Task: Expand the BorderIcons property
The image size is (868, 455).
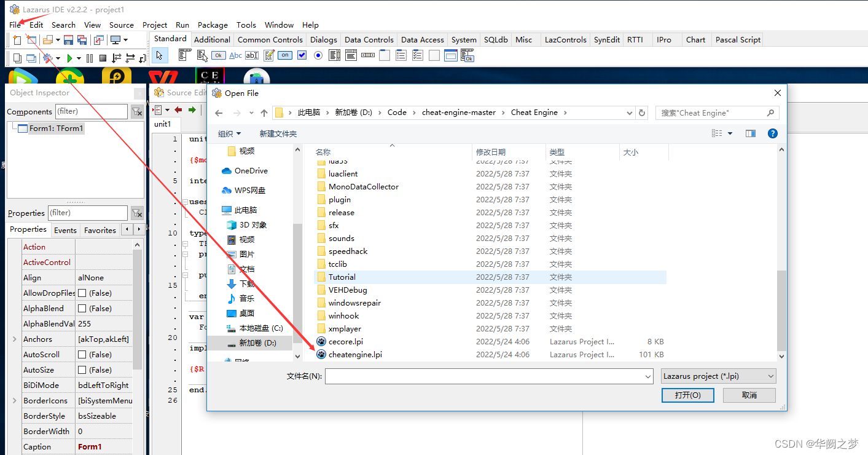Action: pos(15,401)
